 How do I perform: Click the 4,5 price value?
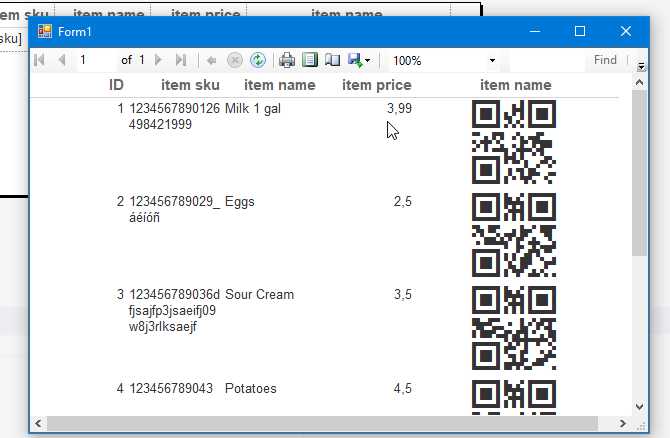(403, 388)
